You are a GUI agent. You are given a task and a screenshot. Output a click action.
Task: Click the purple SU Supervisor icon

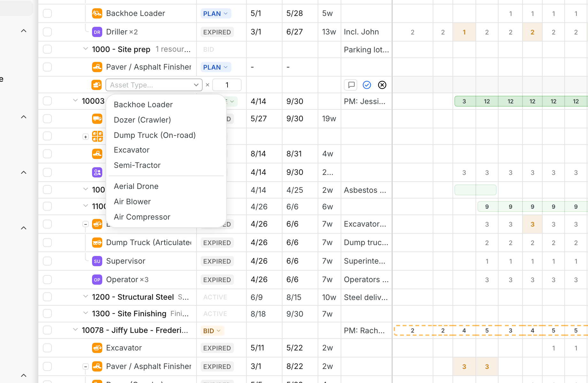(97, 261)
